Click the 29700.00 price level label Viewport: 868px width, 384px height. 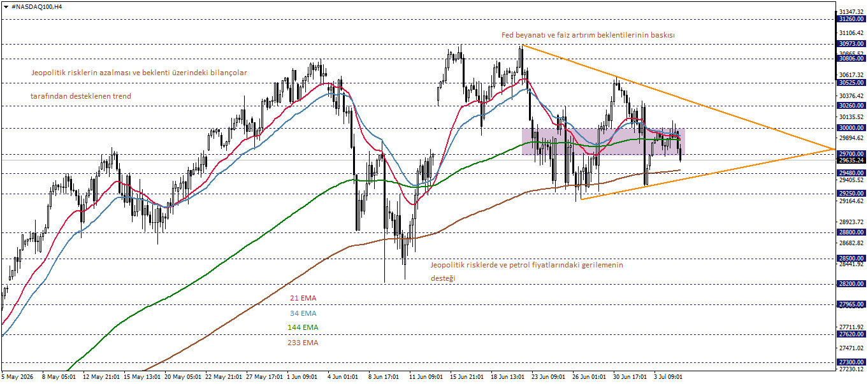(x=852, y=153)
